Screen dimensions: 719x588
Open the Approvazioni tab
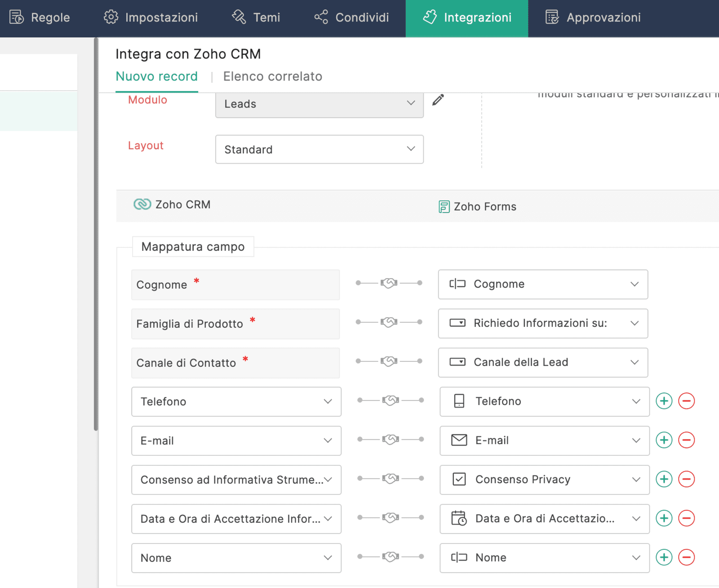click(x=593, y=18)
